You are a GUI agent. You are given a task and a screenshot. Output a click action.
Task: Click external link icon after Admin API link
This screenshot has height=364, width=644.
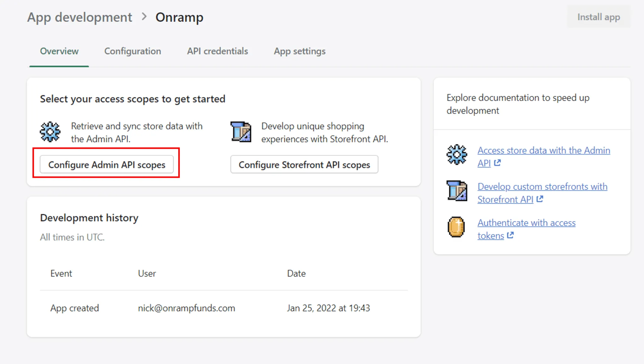(497, 163)
